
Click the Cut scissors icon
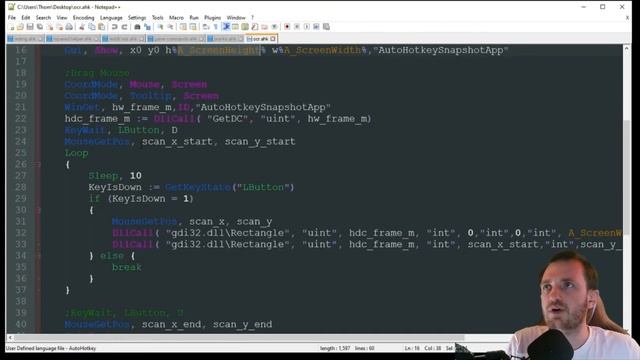(x=82, y=27)
